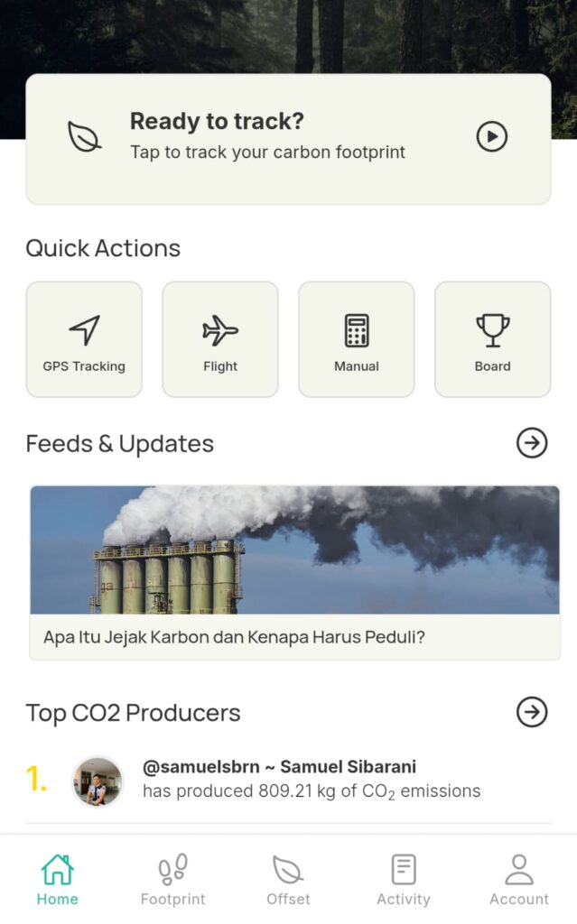This screenshot has height=924, width=577.
Task: Switch to the Home tab
Action: coord(57,880)
